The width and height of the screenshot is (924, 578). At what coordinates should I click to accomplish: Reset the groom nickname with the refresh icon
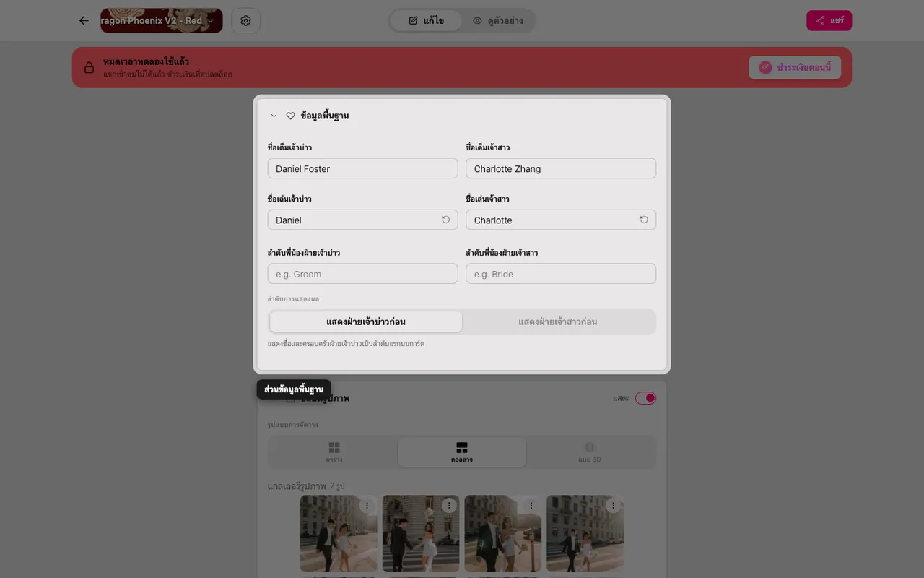tap(445, 220)
